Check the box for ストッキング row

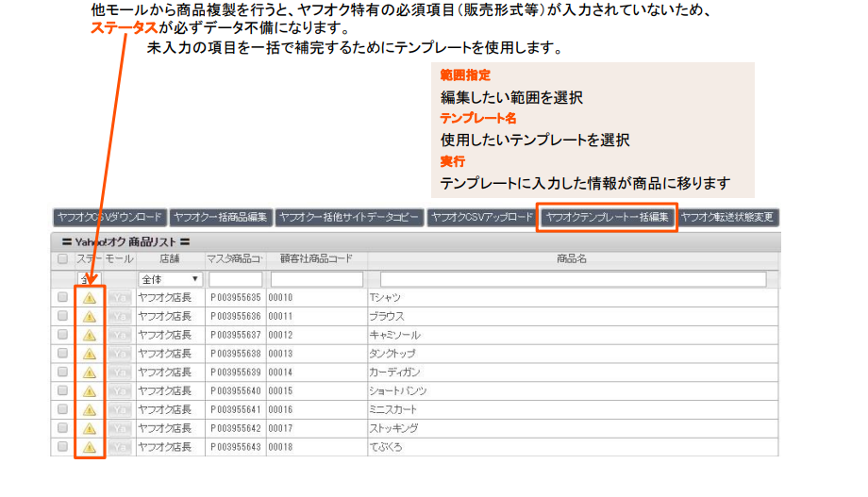[62, 428]
